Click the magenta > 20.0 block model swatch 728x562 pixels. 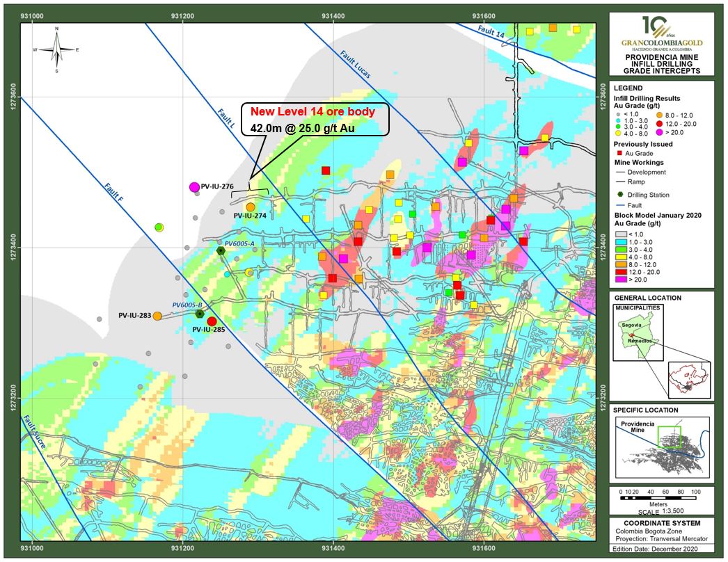(621, 280)
